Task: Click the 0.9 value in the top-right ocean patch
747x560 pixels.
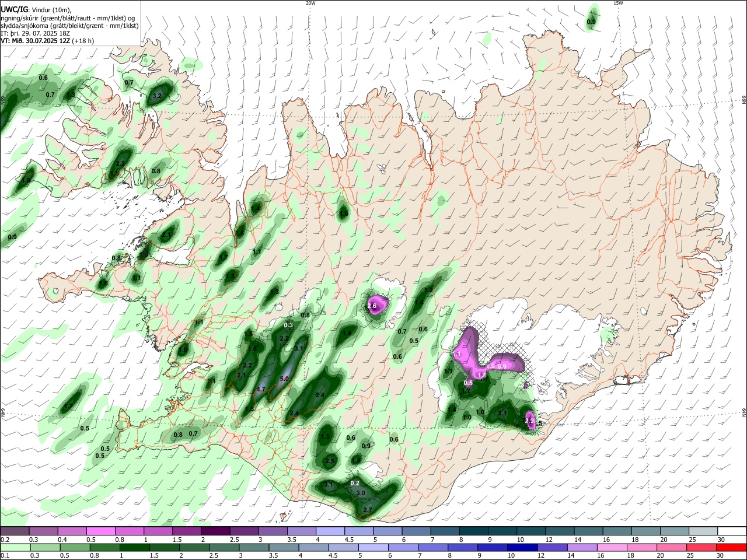Action: tap(591, 22)
